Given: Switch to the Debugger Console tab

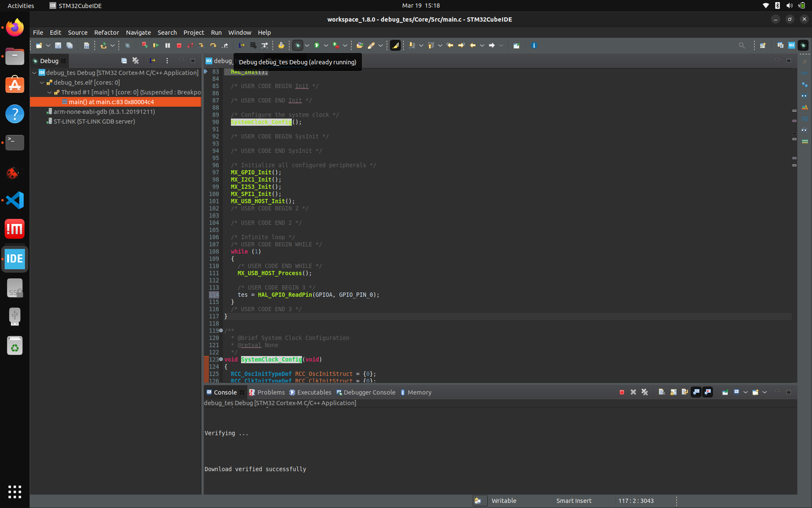Looking at the screenshot, I should [x=366, y=392].
